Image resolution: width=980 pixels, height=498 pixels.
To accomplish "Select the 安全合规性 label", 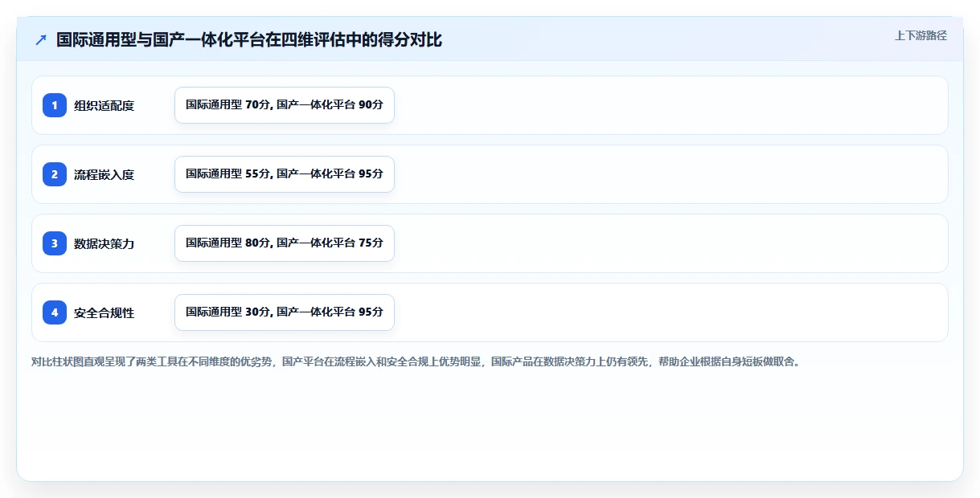I will (104, 312).
